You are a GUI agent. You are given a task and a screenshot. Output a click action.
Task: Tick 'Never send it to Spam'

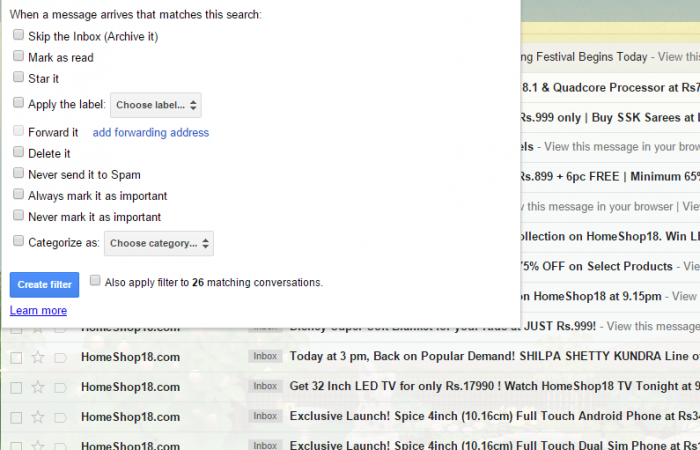[x=18, y=173]
